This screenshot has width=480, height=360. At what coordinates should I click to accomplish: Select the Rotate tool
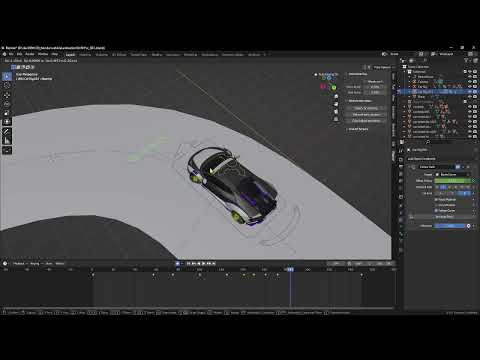tap(7, 104)
